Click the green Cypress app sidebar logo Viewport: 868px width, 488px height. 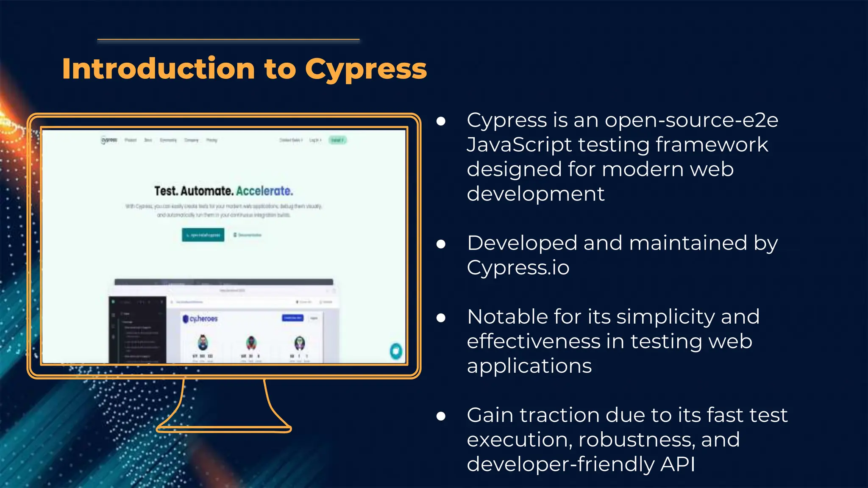click(x=114, y=302)
